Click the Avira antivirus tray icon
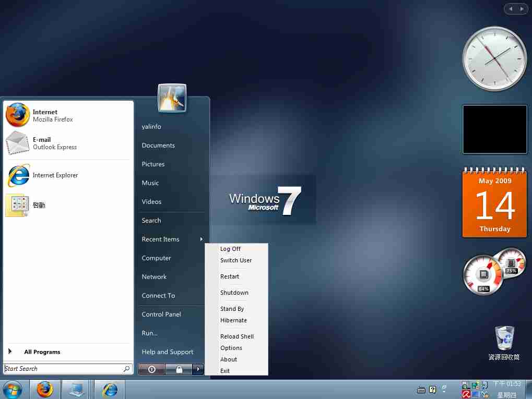 466,393
